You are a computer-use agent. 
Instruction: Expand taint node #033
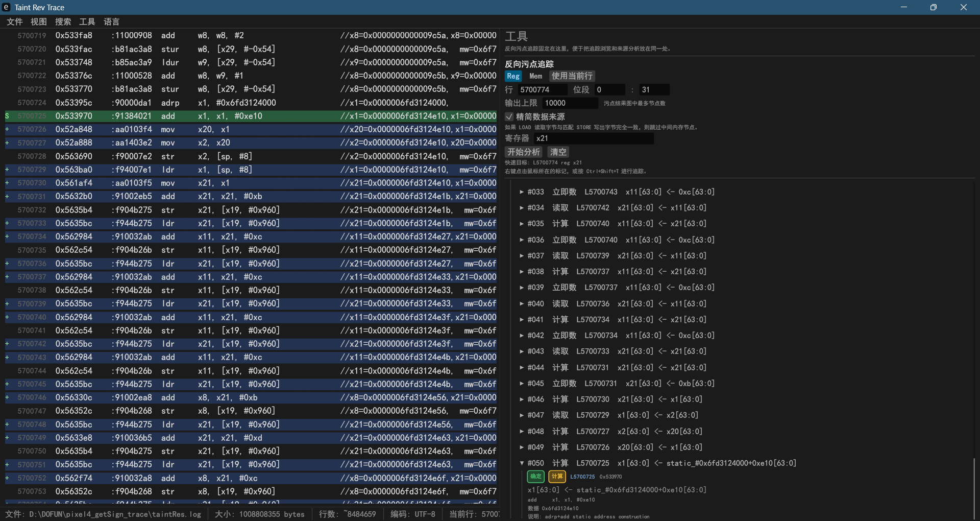522,192
